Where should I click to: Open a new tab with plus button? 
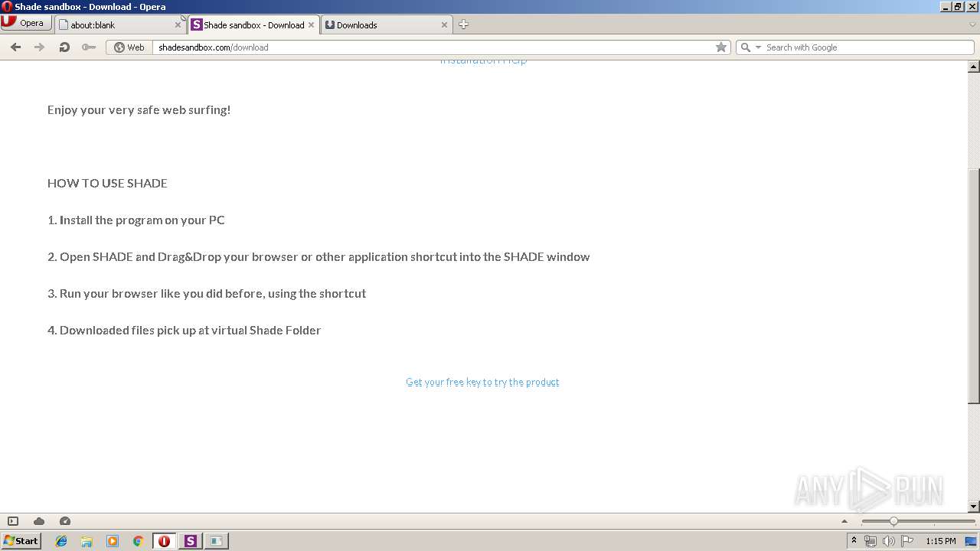pos(463,24)
